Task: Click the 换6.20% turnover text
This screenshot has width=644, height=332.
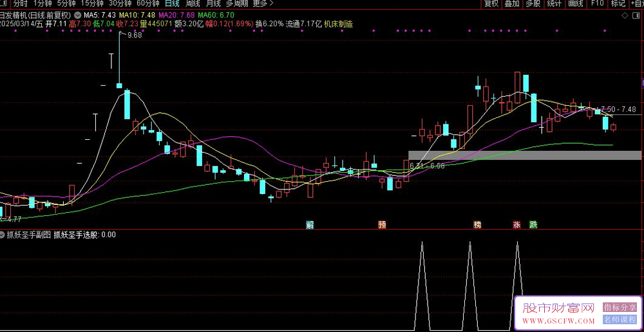Action: click(269, 24)
